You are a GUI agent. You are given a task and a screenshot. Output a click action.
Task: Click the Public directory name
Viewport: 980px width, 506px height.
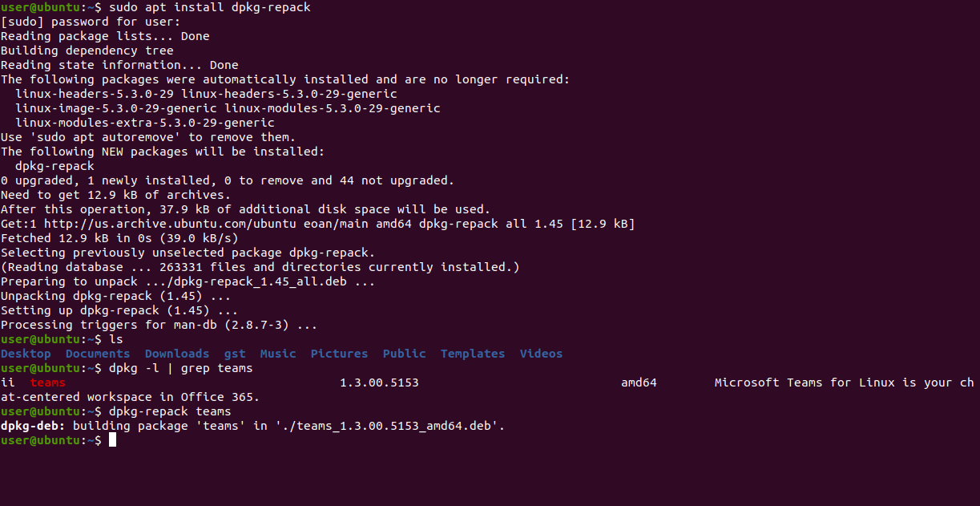point(404,354)
